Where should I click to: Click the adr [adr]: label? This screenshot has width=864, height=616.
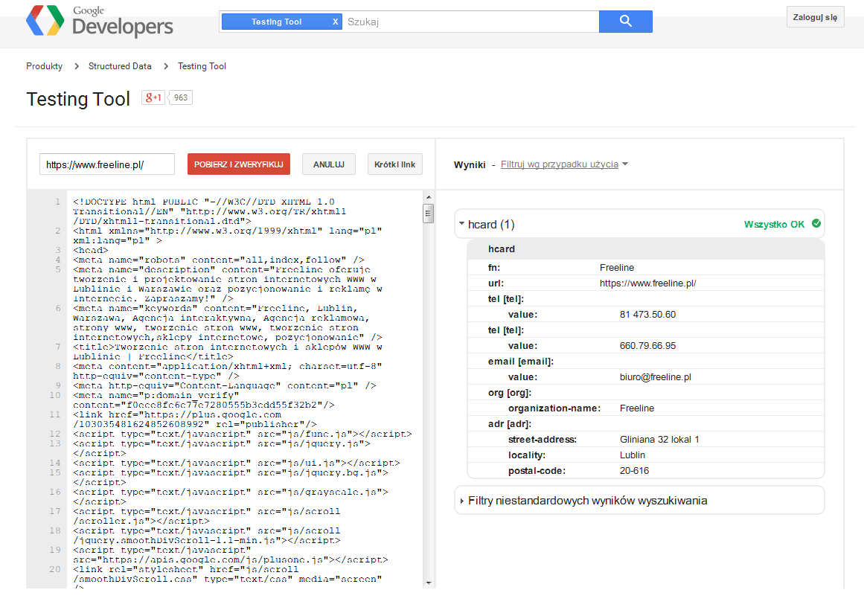[x=510, y=424]
